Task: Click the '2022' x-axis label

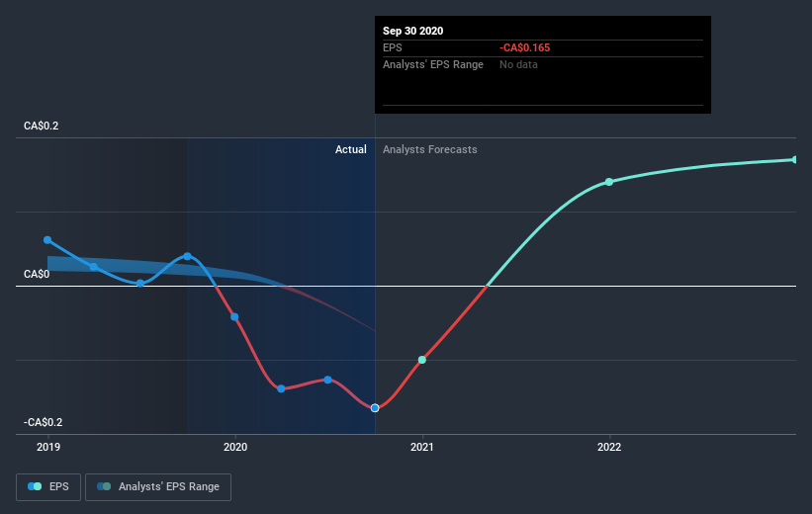Action: click(x=609, y=447)
